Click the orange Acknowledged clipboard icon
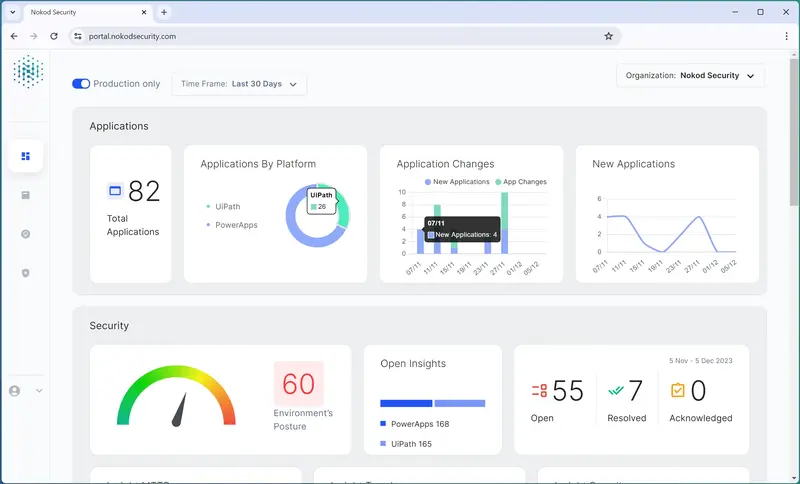The image size is (800, 484). pos(678,390)
